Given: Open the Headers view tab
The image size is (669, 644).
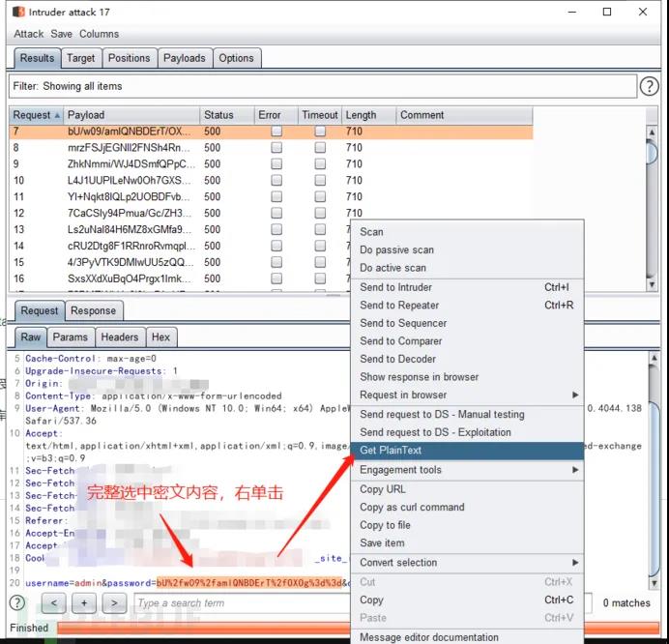Looking at the screenshot, I should coord(120,337).
